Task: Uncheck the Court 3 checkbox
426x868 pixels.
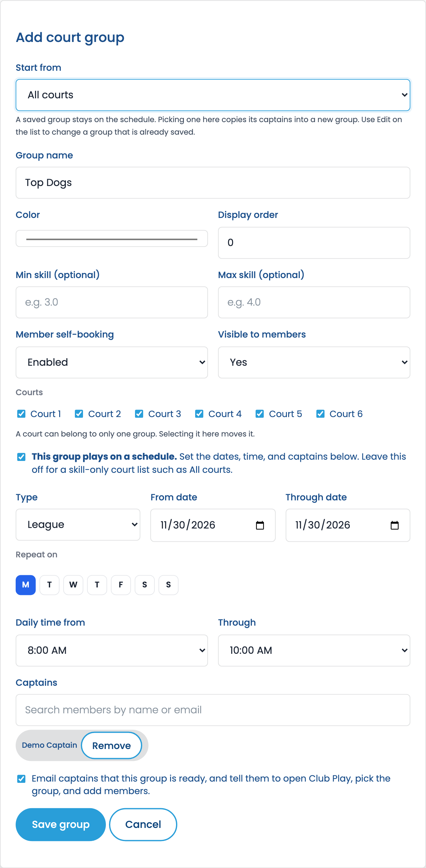Action: tap(139, 414)
